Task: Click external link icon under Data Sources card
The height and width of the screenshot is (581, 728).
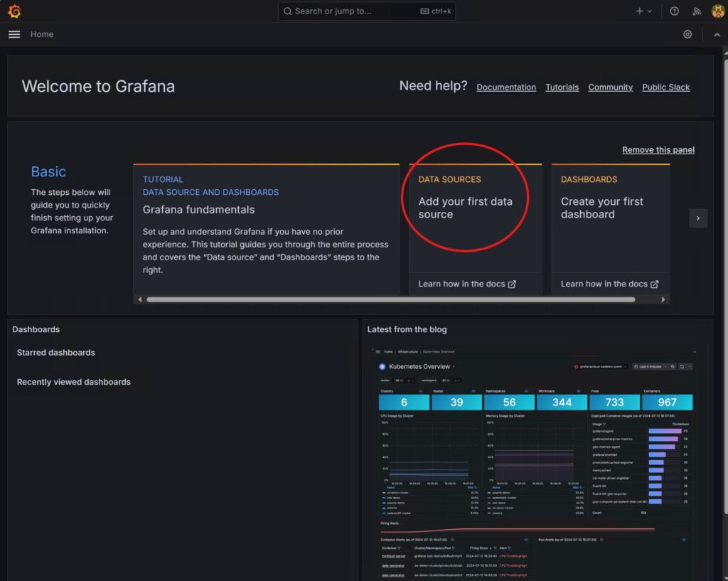Action: (x=512, y=284)
